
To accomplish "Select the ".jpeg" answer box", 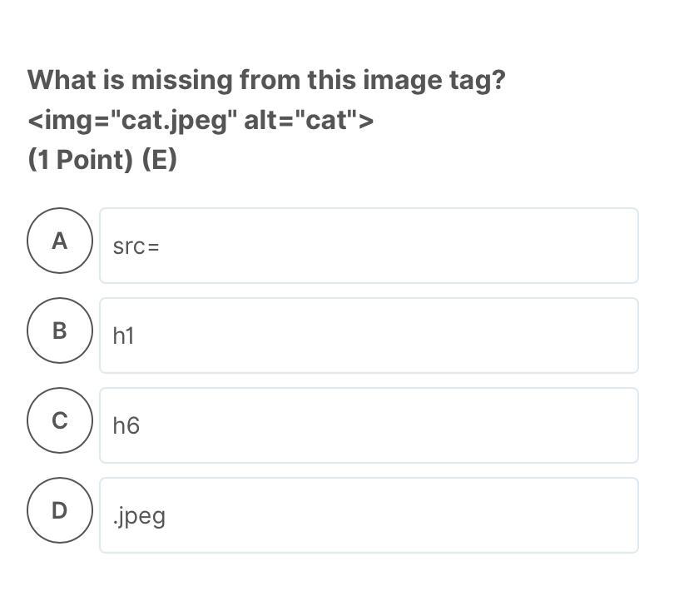I will pos(369,515).
